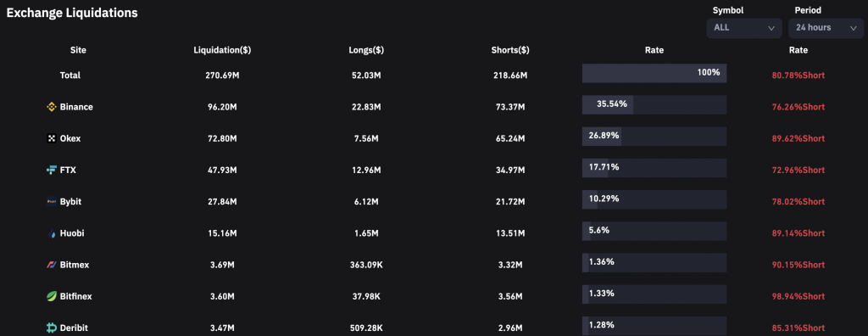
Task: Open the Symbol ALL dropdown
Action: pyautogui.click(x=744, y=28)
